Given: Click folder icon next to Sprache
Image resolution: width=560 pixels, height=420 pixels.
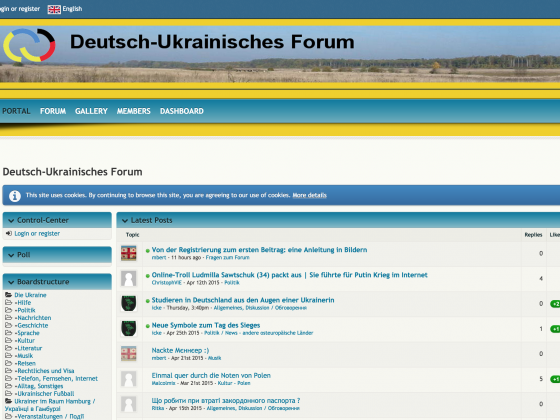Looking at the screenshot, I should tap(9, 332).
